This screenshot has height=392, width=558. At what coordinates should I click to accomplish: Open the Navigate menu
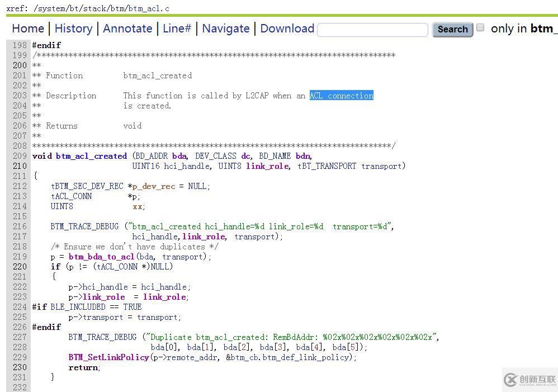[226, 29]
